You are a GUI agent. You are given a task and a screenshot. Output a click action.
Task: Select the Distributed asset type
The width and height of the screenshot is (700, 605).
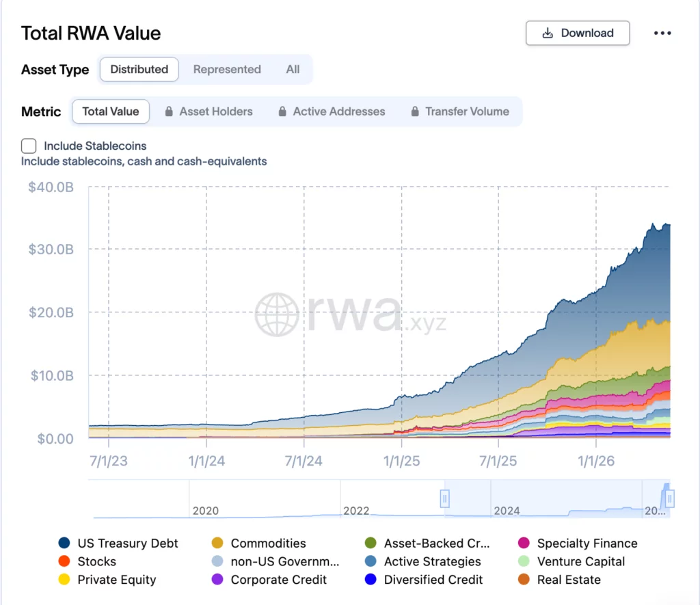(x=139, y=69)
